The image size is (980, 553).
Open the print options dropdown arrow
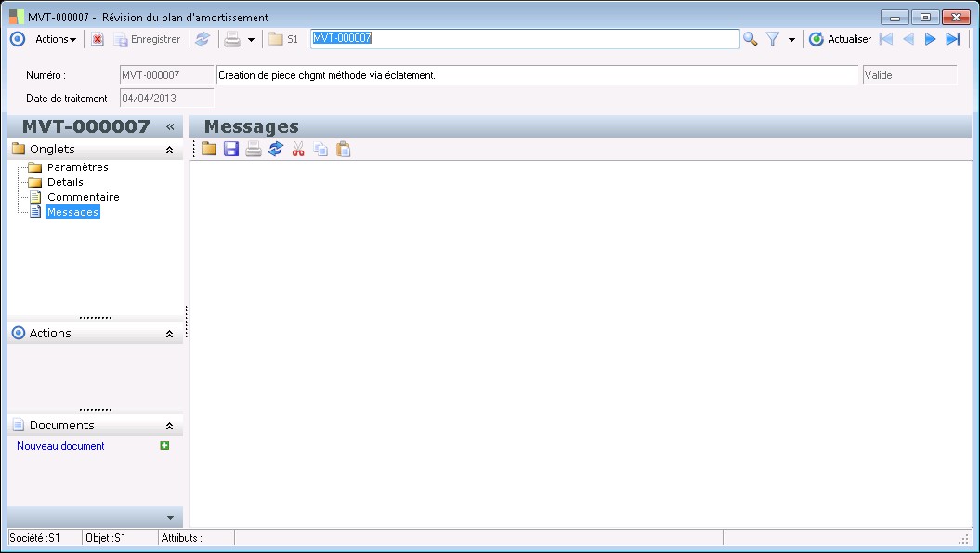pos(251,39)
